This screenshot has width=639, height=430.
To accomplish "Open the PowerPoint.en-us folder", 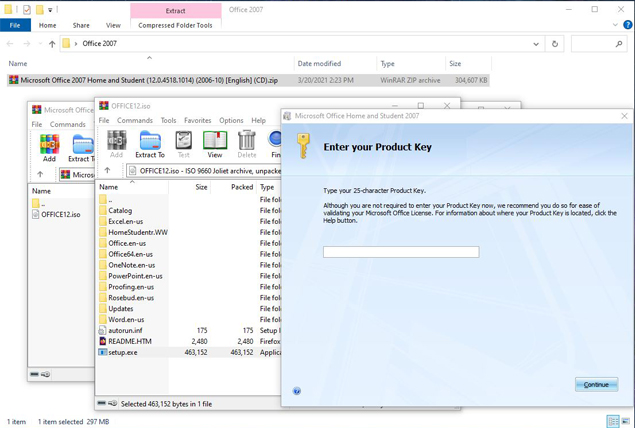I will click(x=135, y=276).
